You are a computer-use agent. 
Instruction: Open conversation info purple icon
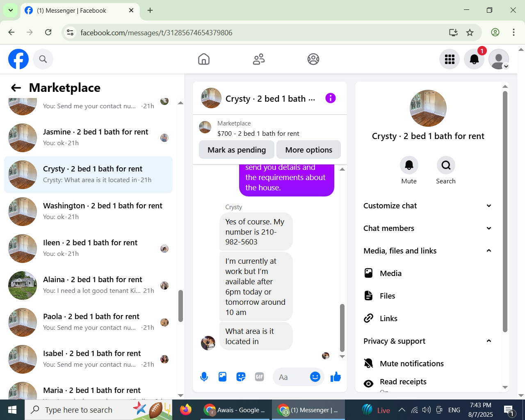[331, 98]
